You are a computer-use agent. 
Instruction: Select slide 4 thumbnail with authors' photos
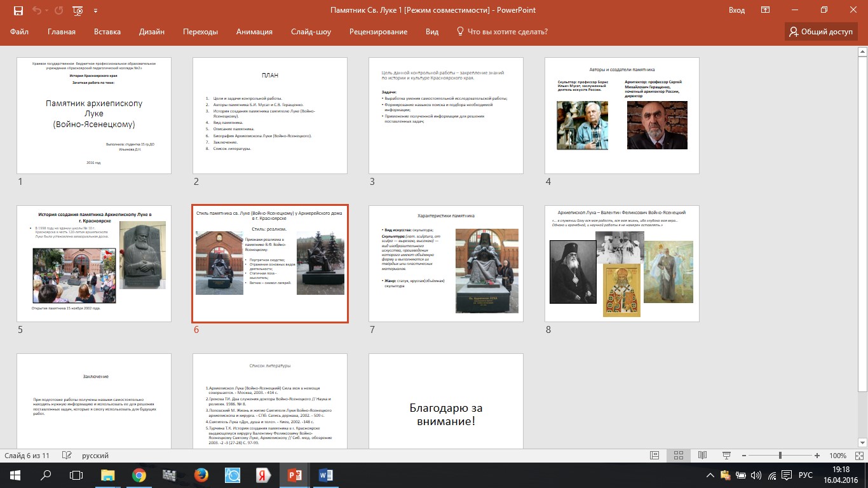(x=621, y=116)
